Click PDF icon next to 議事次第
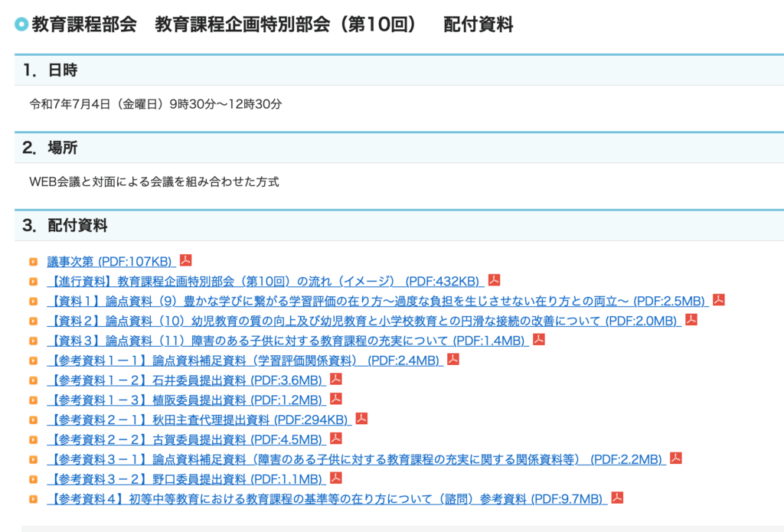Screen dimensions: 784x532 click(x=185, y=260)
